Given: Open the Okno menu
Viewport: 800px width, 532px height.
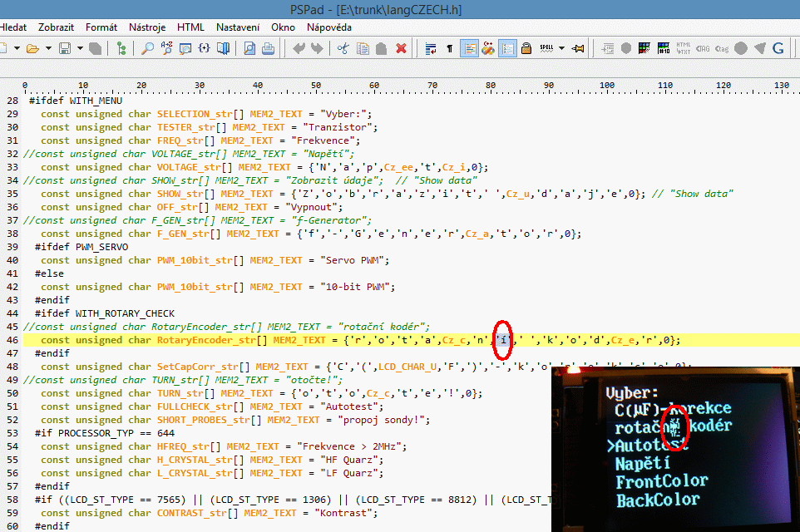Looking at the screenshot, I should 284,27.
